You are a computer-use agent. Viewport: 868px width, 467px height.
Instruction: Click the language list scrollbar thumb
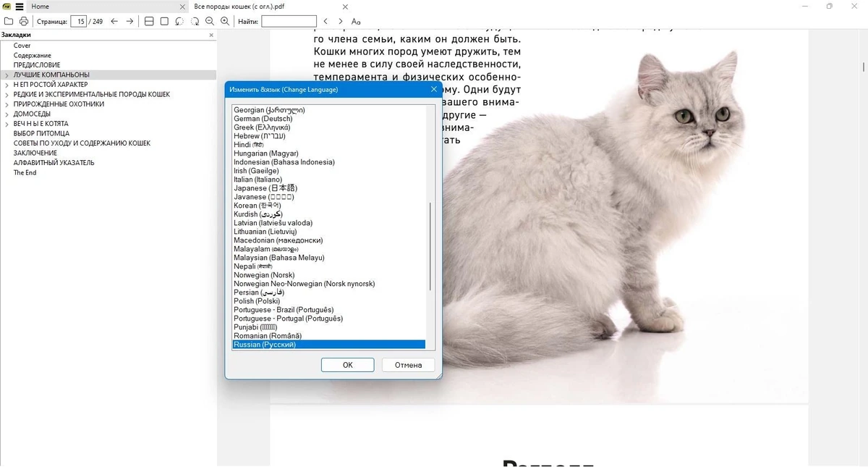pos(430,246)
